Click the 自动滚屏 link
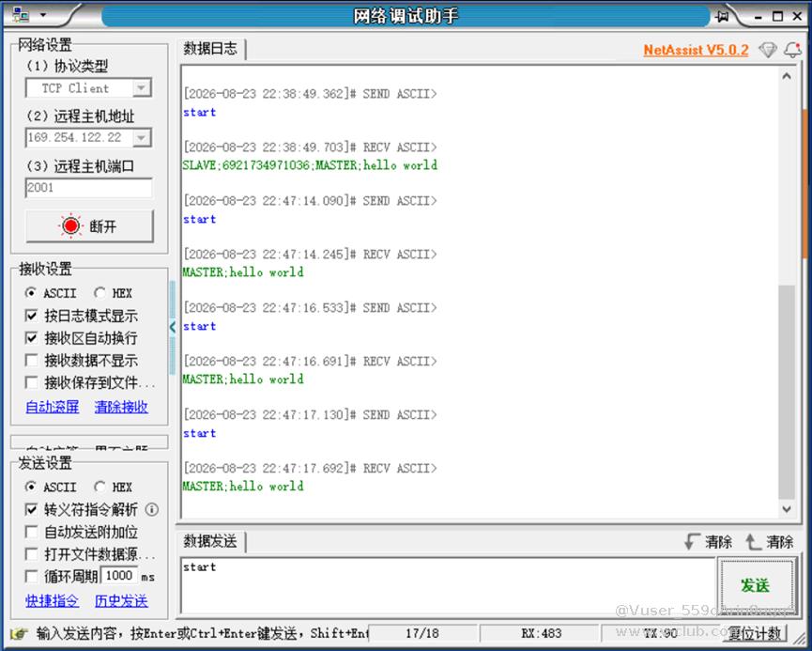Viewport: 812px width, 651px height. click(53, 407)
